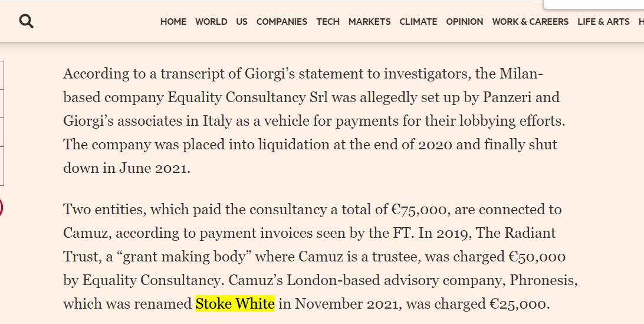Image resolution: width=644 pixels, height=324 pixels.
Task: Open the COMPANIES section
Action: click(282, 22)
